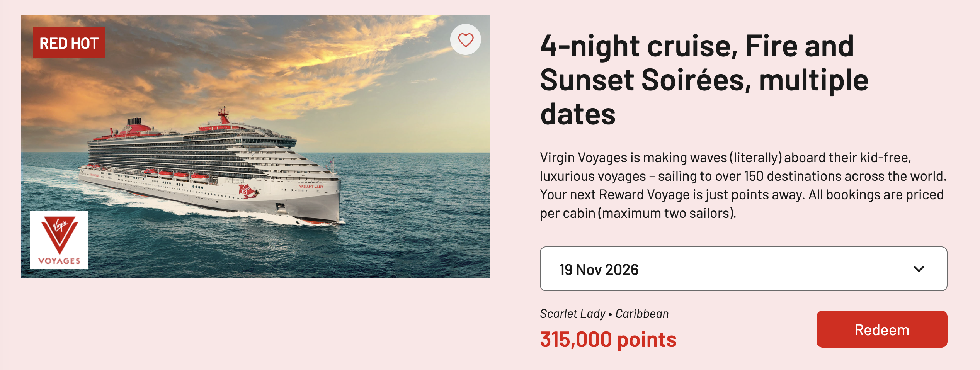
Task: Click the word VOYAGES in the logo
Action: click(x=59, y=261)
